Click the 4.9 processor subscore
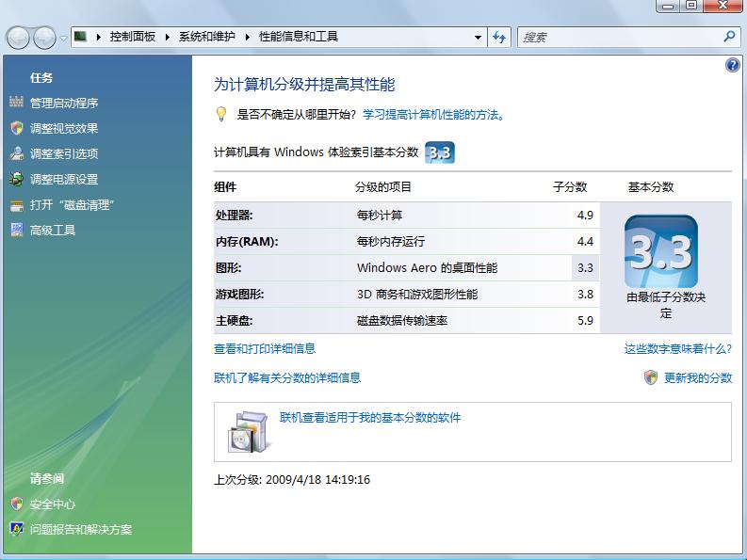The height and width of the screenshot is (560, 747). (585, 216)
